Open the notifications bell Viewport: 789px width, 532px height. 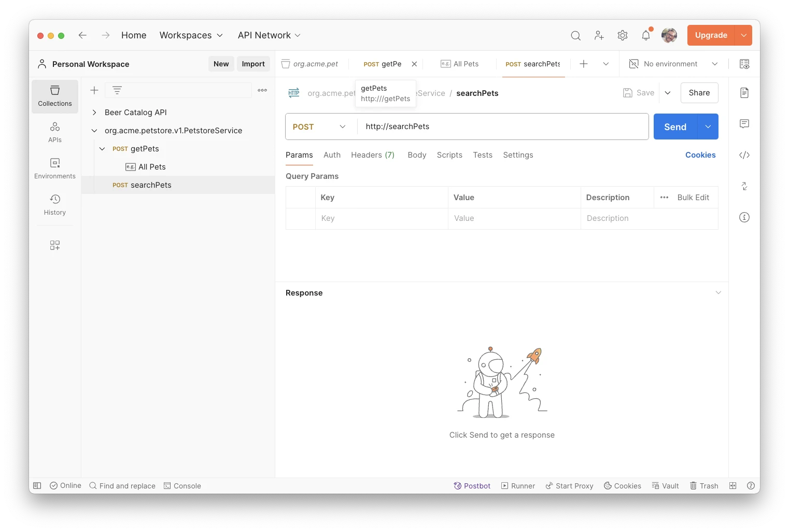coord(645,35)
